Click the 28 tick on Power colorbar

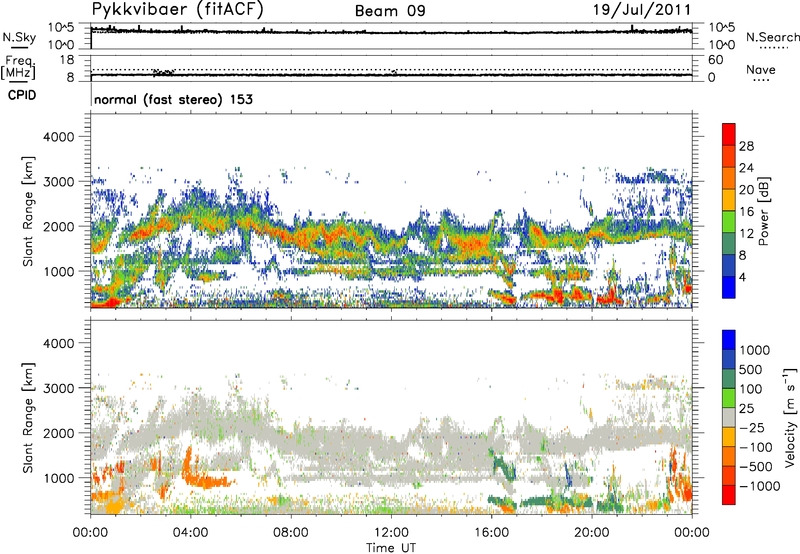746,146
